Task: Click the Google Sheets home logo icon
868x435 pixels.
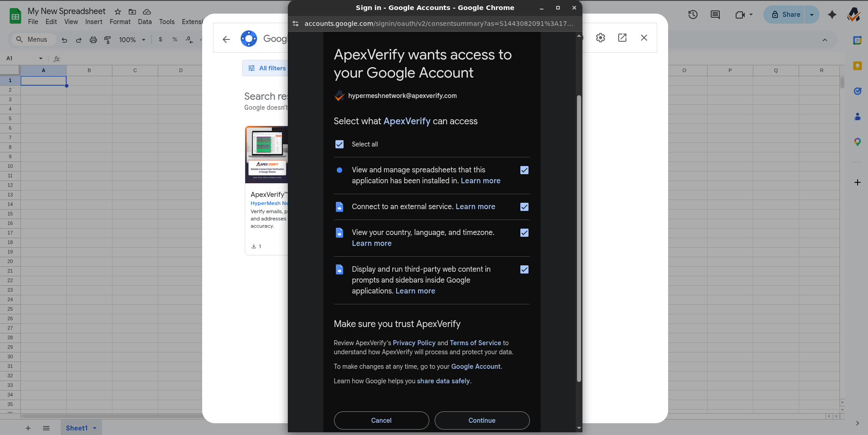Action: pos(15,16)
